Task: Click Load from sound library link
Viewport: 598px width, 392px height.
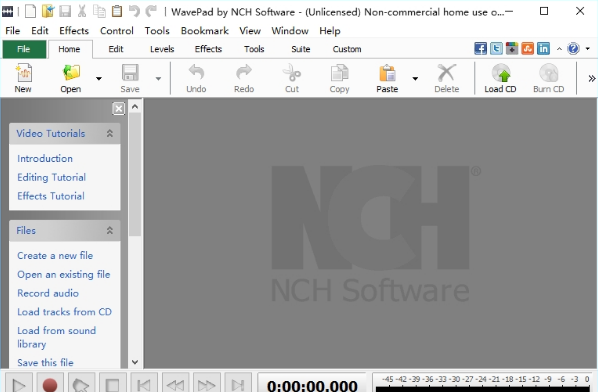Action: pyautogui.click(x=56, y=337)
